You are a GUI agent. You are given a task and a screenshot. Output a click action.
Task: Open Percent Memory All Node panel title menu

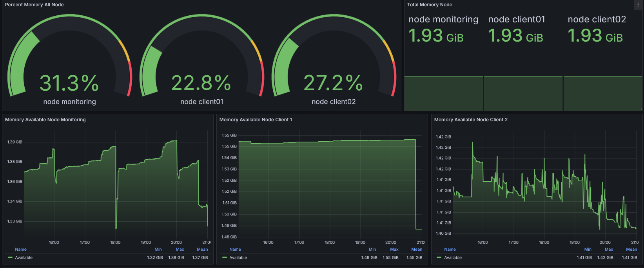pyautogui.click(x=34, y=5)
